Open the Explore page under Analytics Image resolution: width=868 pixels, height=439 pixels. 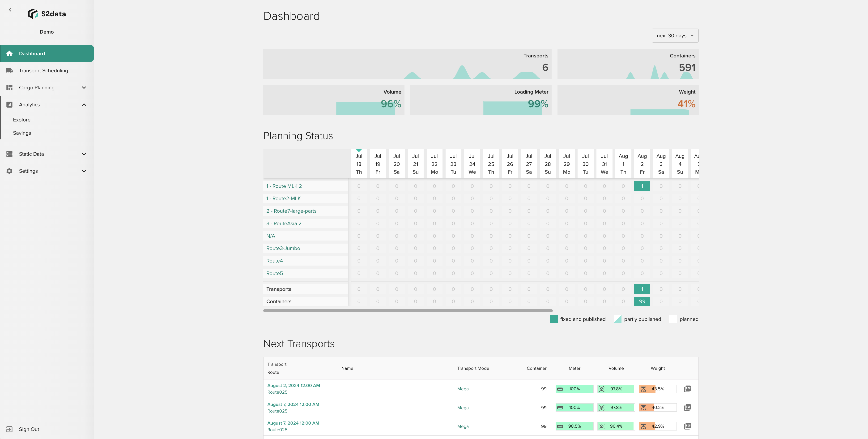point(21,119)
